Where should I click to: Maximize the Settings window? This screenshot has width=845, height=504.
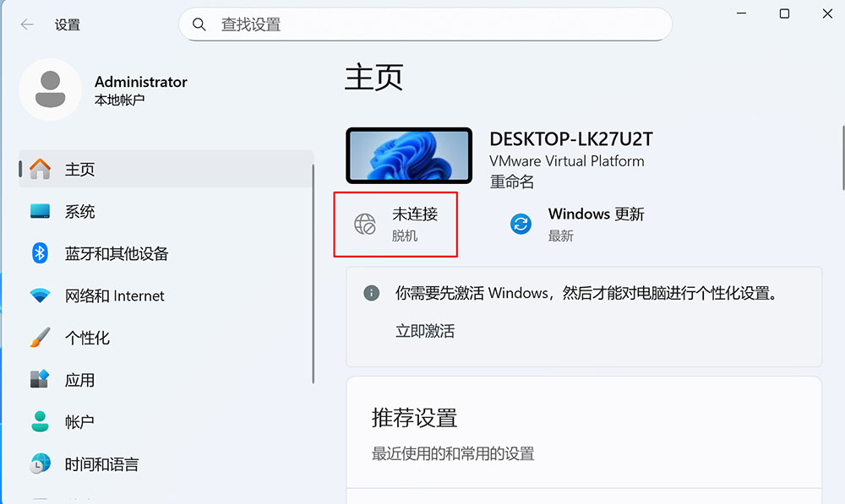(x=785, y=14)
